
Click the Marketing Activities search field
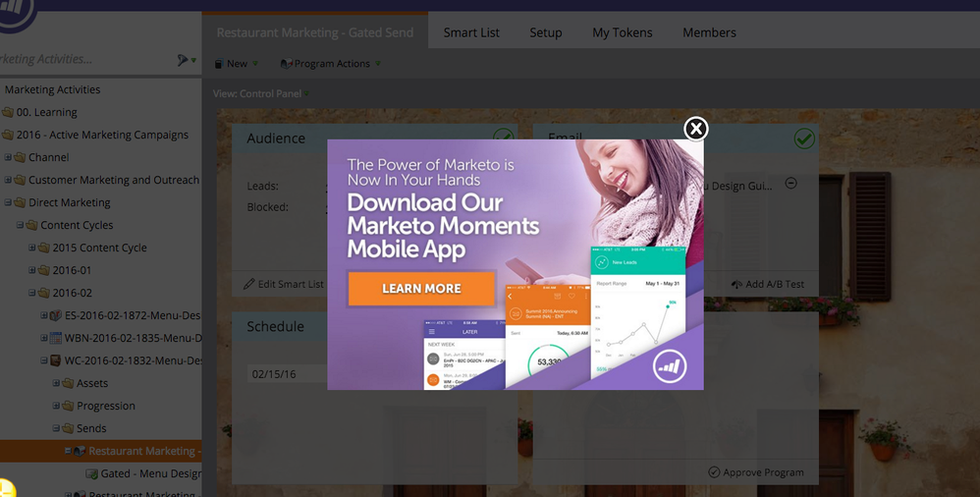[84, 59]
